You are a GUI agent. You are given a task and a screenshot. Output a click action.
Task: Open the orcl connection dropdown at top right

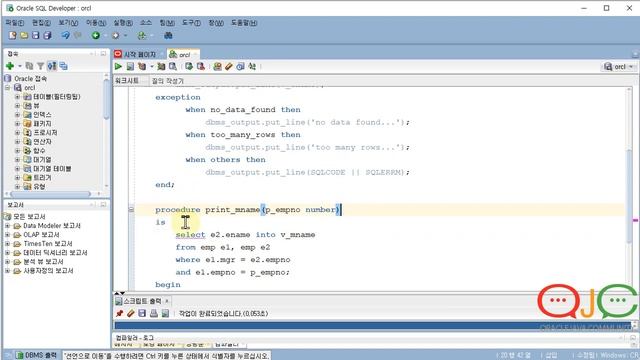(619, 67)
